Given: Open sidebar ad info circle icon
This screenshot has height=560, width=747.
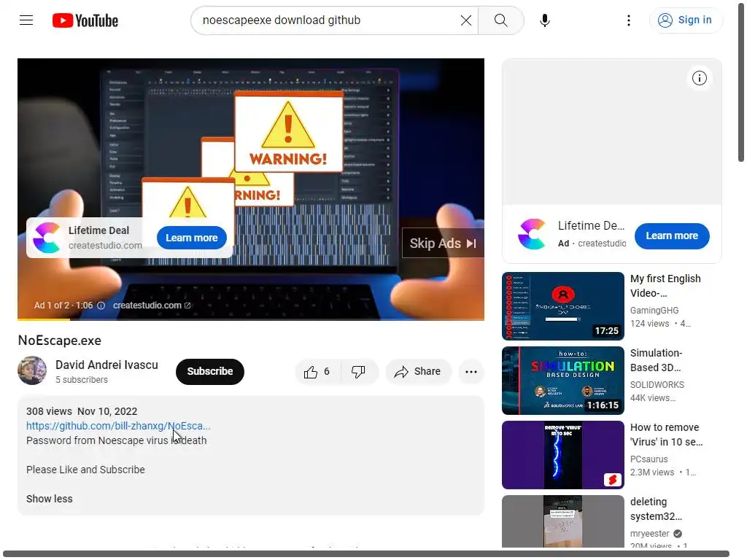Looking at the screenshot, I should tap(700, 78).
